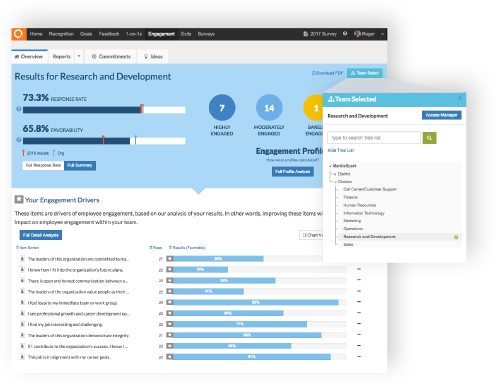Image resolution: width=497 pixels, height=386 pixels.
Task: Click the help icon beside response rate bar
Action: click(19, 109)
